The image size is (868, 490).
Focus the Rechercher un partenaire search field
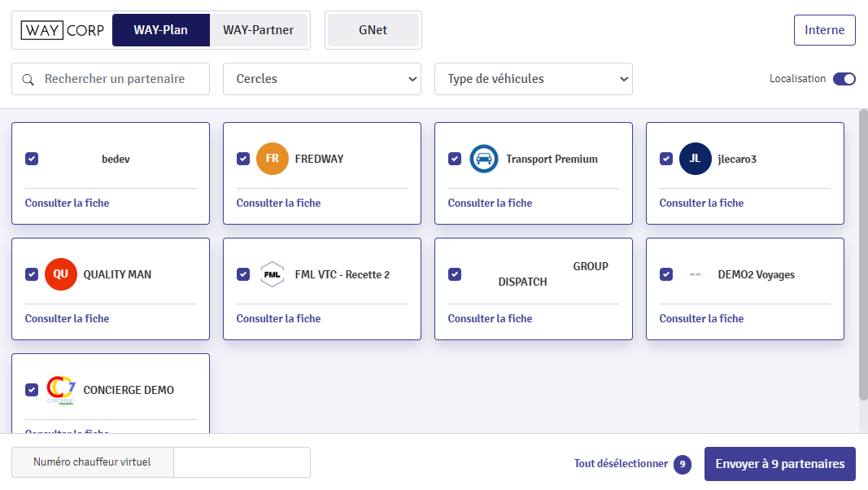pos(111,79)
